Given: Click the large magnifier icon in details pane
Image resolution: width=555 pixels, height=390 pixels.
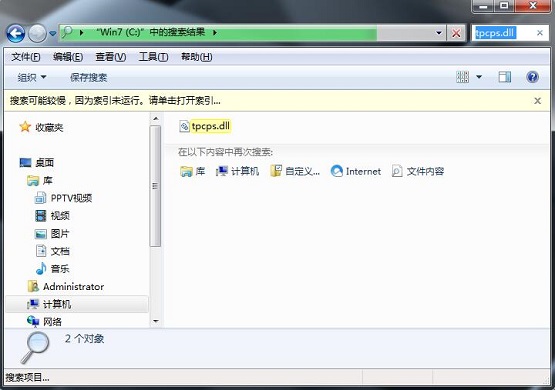Looking at the screenshot, I should 35,348.
